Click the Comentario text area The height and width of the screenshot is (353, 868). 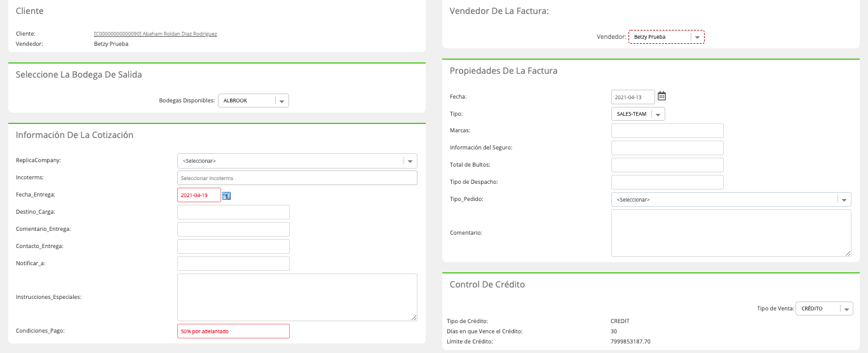point(731,233)
